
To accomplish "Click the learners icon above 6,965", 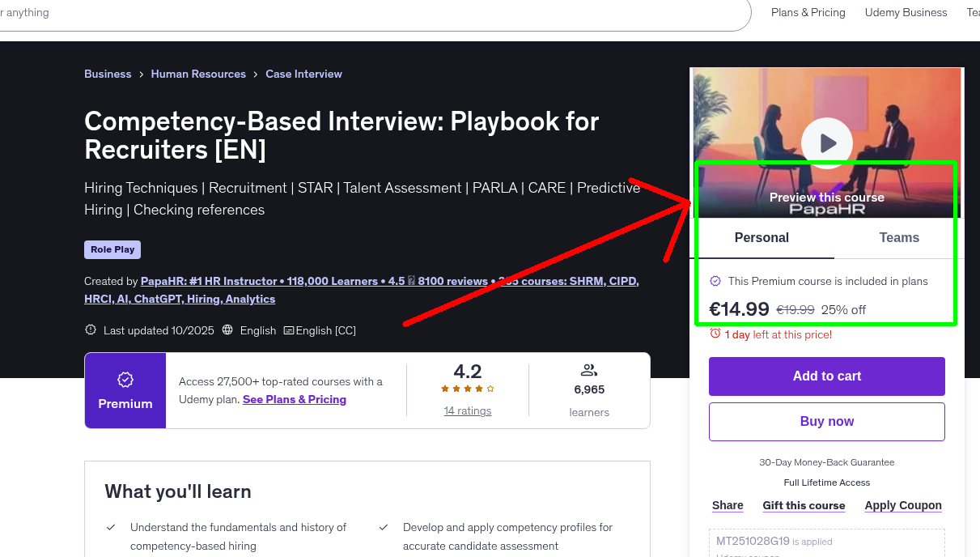I will coord(589,371).
